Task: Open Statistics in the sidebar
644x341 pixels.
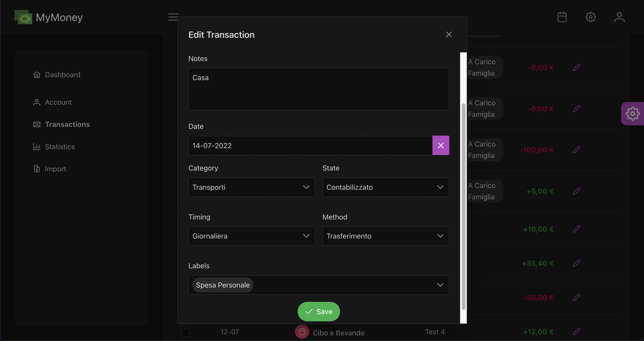Action: [x=60, y=147]
